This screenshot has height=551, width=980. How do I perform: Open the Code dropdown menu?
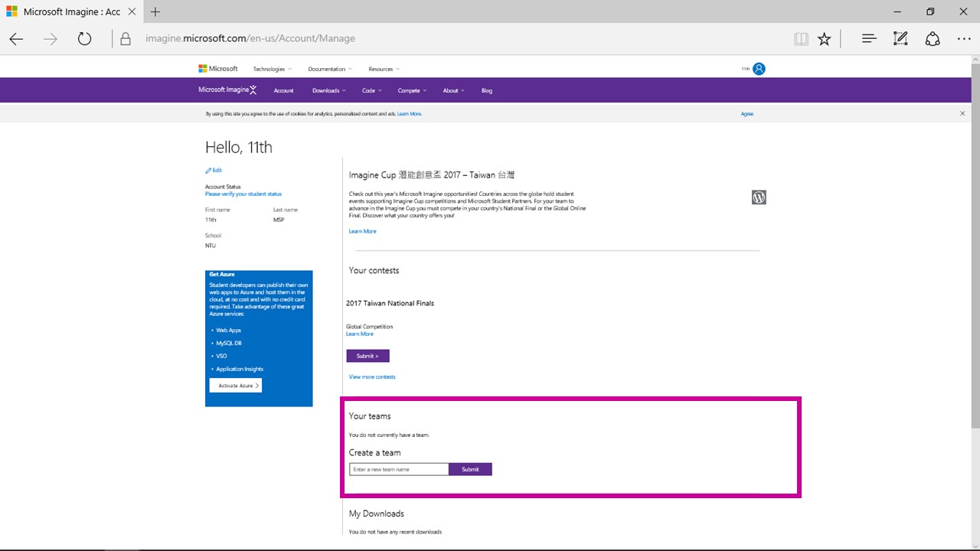tap(371, 90)
